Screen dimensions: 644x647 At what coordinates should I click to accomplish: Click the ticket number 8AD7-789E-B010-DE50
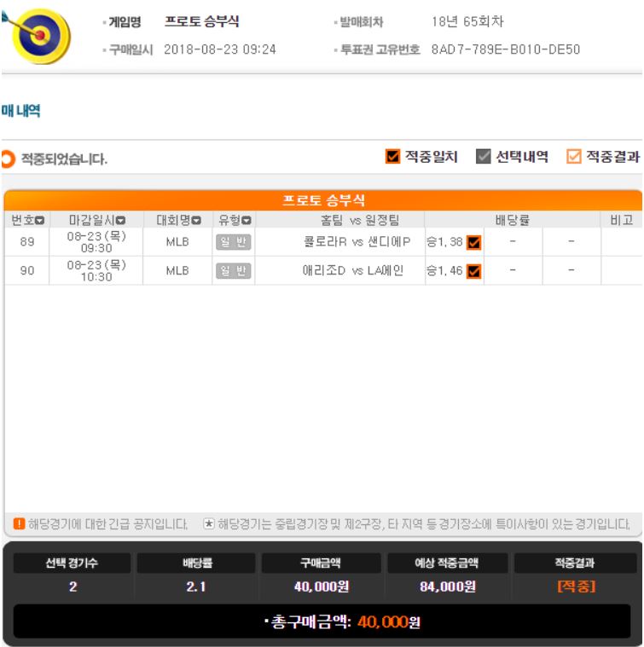(506, 49)
